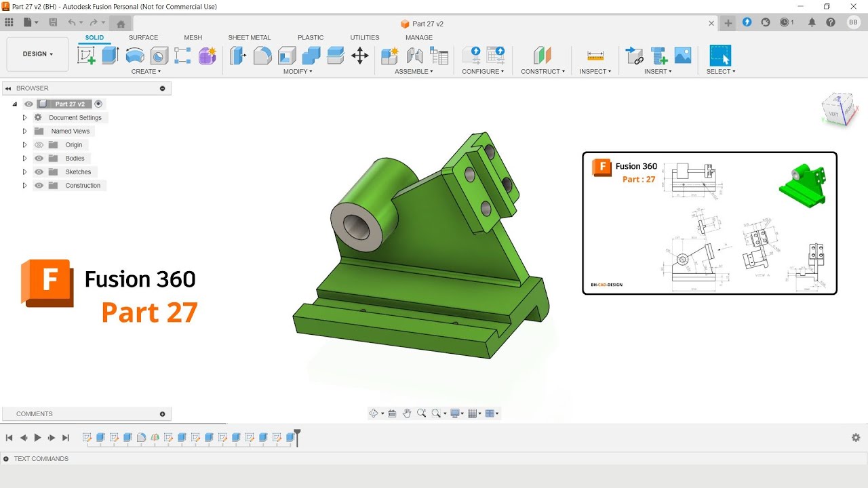This screenshot has width=868, height=488.
Task: Go to the Home tab icon
Action: (x=121, y=24)
